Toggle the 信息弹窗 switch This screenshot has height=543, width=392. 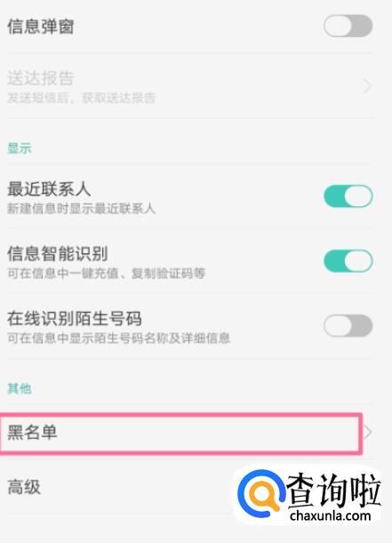click(x=348, y=26)
